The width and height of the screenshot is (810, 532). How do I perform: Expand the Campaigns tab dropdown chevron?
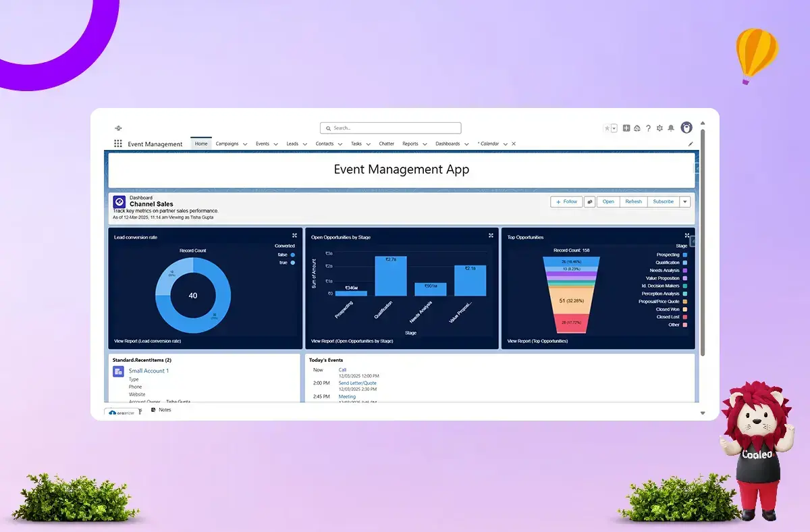coord(245,144)
